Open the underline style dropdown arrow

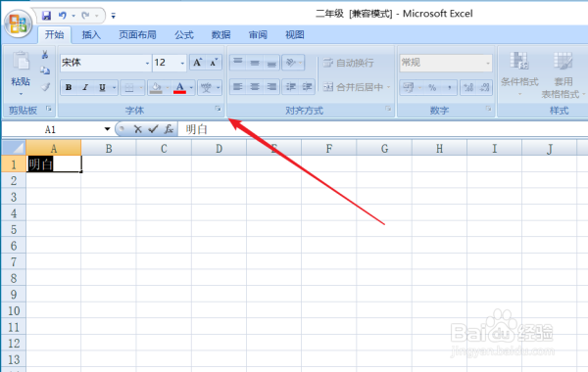114,88
